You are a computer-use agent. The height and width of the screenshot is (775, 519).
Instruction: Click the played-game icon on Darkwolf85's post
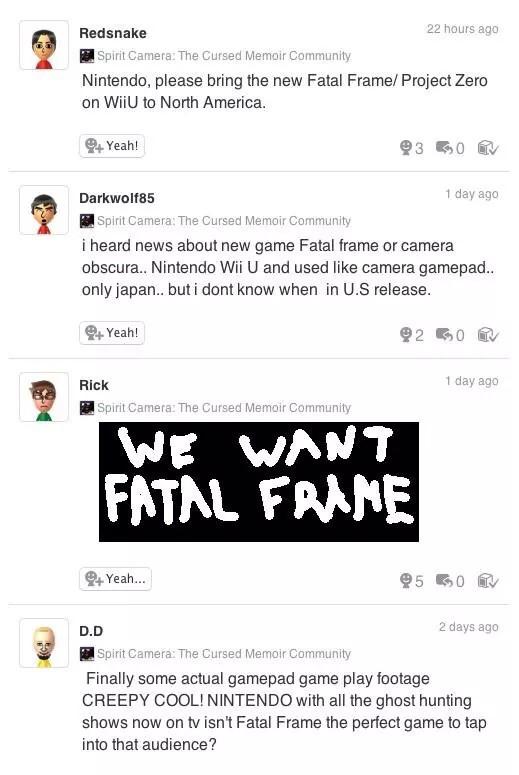(x=488, y=335)
